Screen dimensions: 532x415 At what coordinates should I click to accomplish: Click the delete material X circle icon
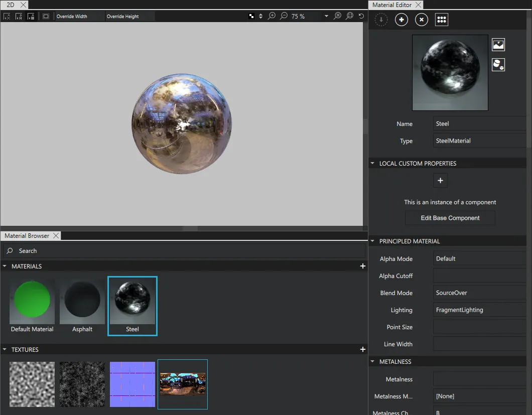click(422, 20)
